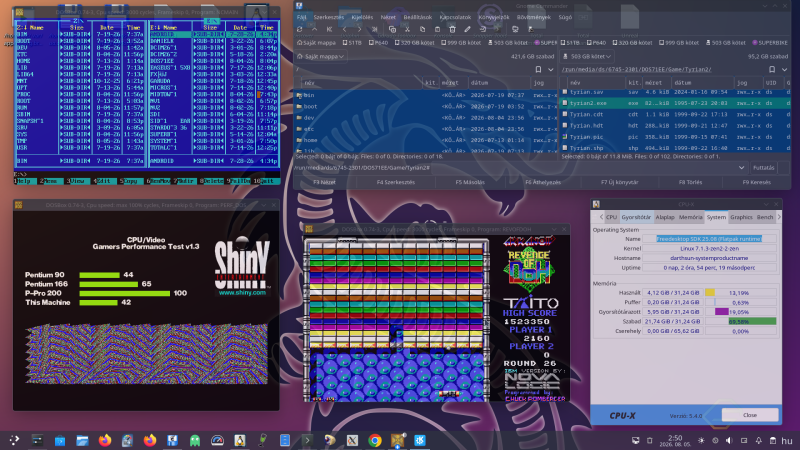Click the cut scissors toolbar icon
The width and height of the screenshot is (800, 450).
pyautogui.click(x=407, y=30)
